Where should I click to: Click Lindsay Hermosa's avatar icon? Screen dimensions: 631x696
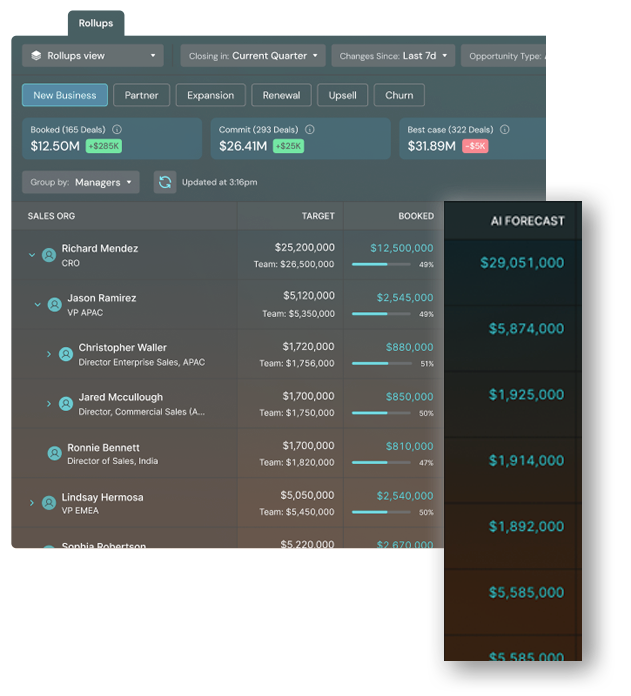pos(48,503)
